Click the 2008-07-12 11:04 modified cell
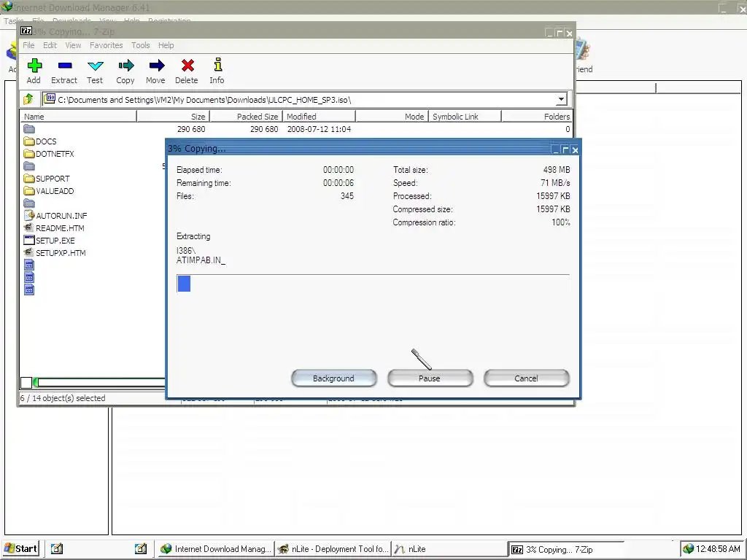 click(320, 129)
